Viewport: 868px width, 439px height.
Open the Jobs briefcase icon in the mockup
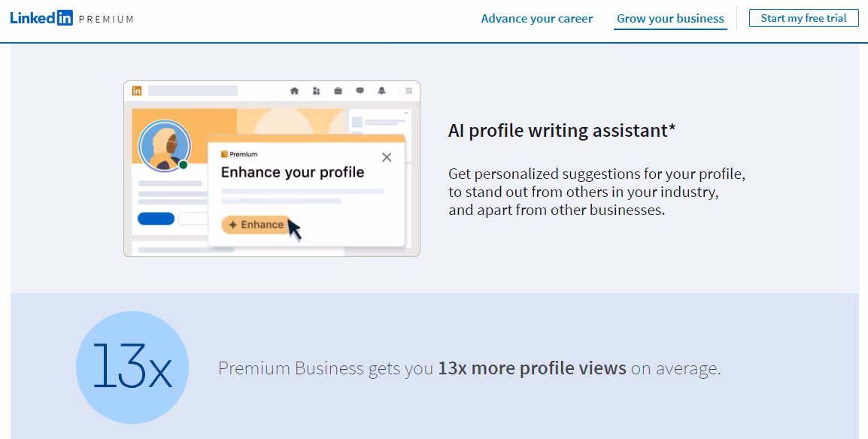(338, 90)
